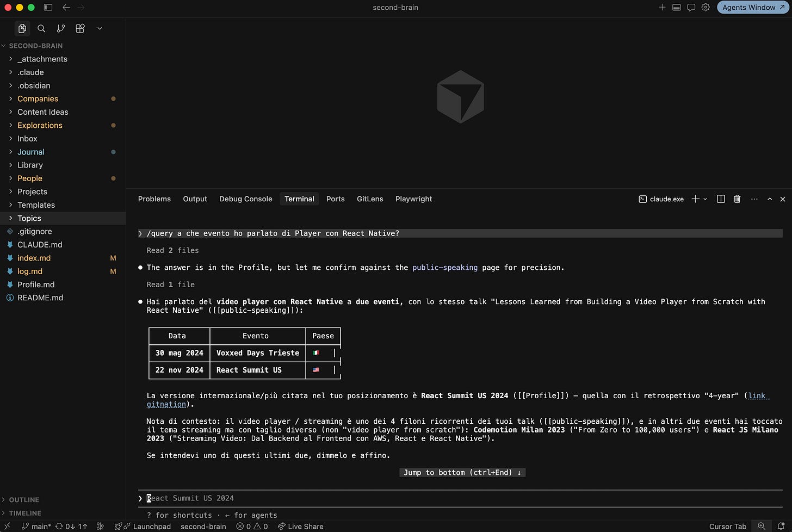Toggle the primary sidebar visibility
Image resolution: width=792 pixels, height=532 pixels.
click(x=48, y=8)
